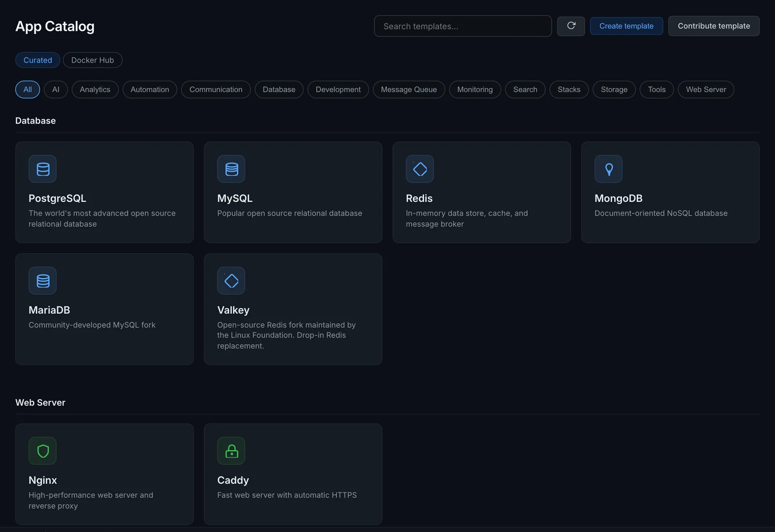Filter by Message Queue category
The width and height of the screenshot is (775, 532).
tap(409, 90)
